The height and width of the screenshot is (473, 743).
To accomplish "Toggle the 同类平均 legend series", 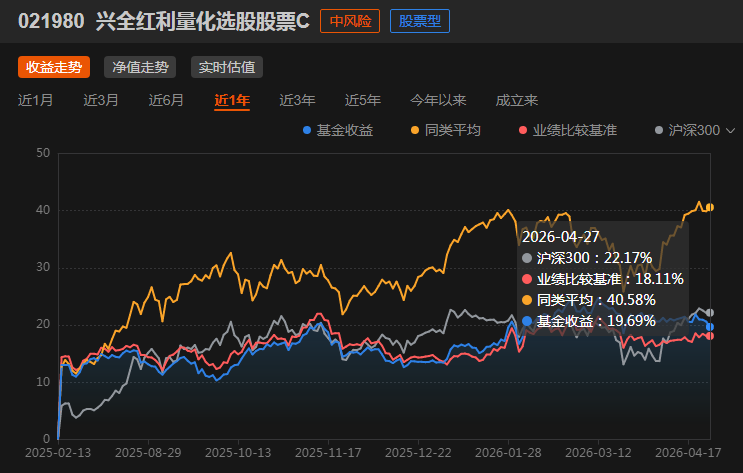I will pos(446,130).
